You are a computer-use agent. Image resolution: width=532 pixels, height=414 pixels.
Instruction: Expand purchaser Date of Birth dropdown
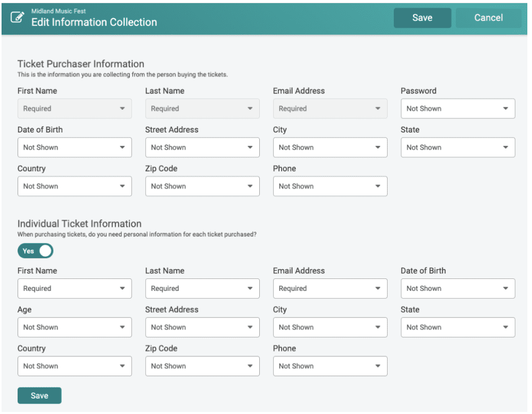point(75,148)
